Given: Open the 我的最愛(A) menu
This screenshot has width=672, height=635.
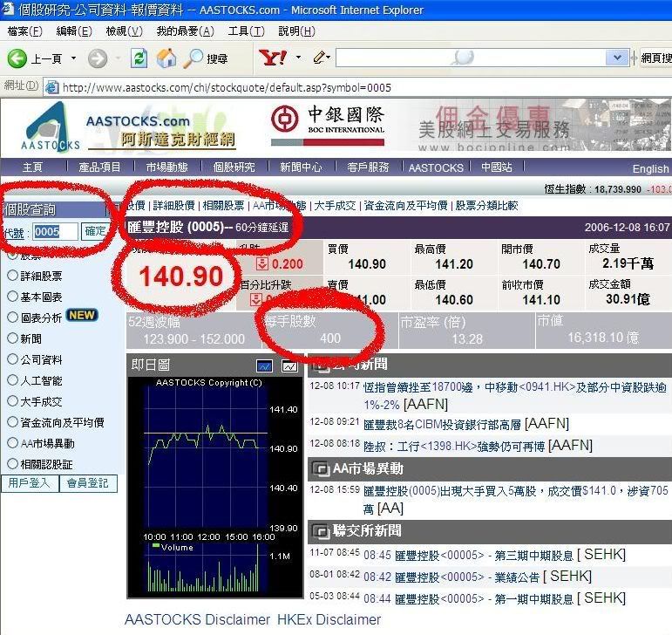Looking at the screenshot, I should (x=185, y=31).
